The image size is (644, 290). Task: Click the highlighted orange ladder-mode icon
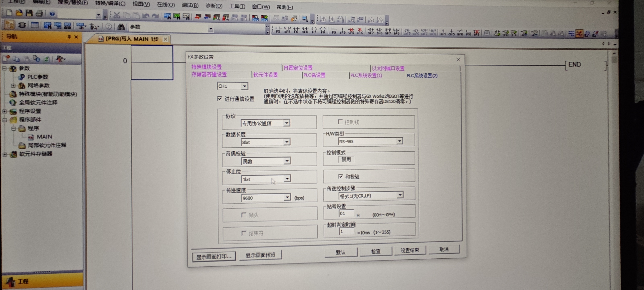pyautogui.click(x=579, y=33)
